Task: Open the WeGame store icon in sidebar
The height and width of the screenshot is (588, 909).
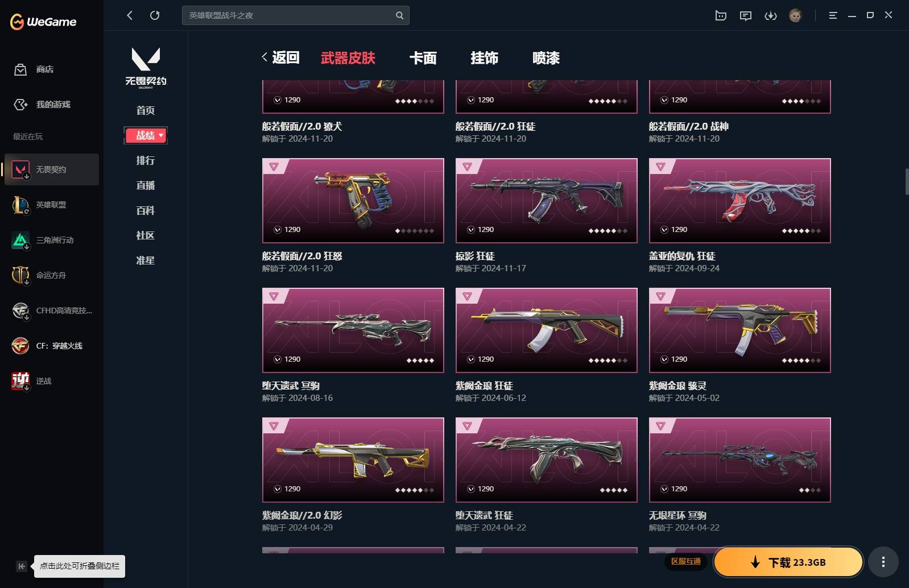Action: pyautogui.click(x=20, y=69)
